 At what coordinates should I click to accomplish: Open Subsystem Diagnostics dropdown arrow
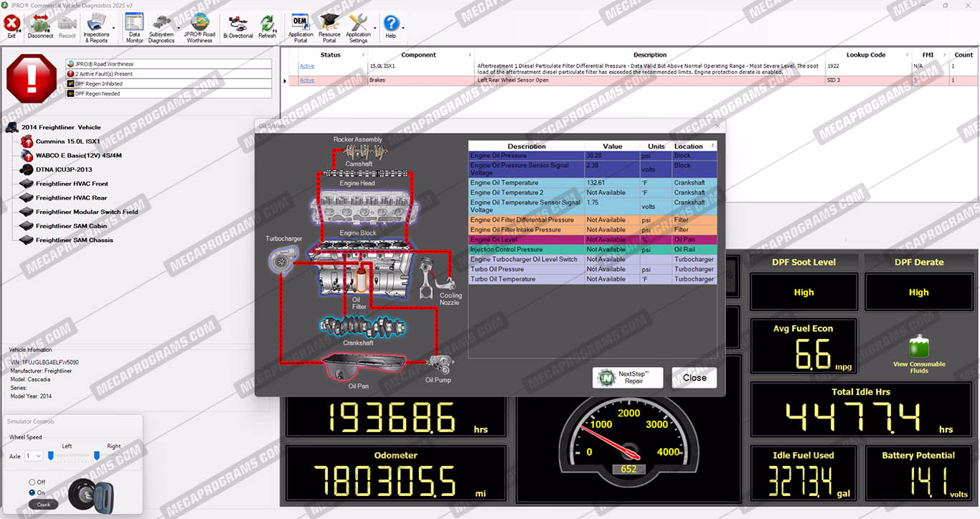178,28
